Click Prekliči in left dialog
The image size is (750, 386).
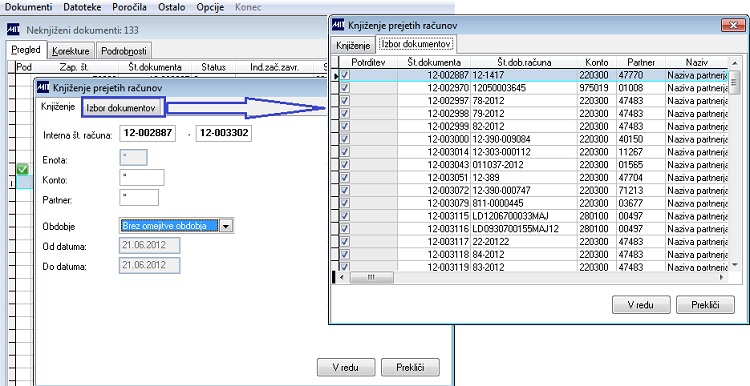(410, 367)
